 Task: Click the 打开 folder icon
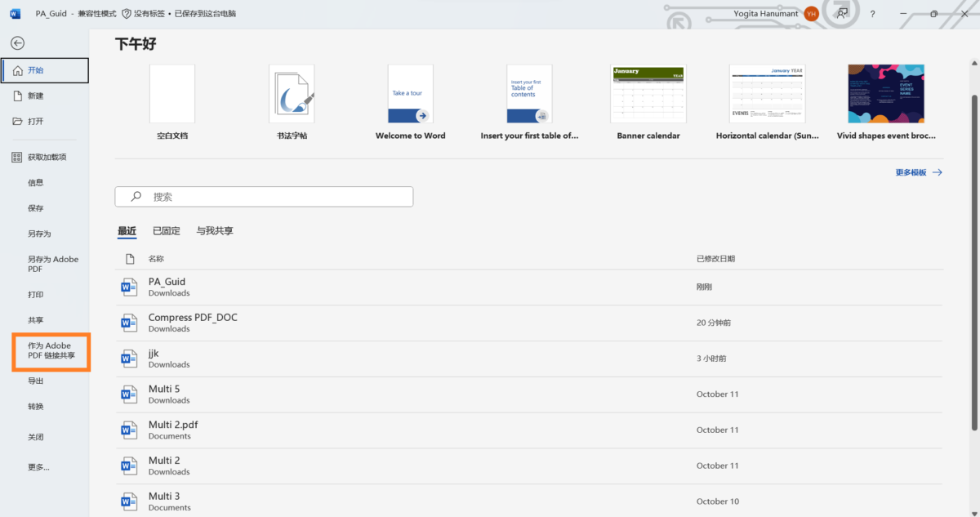point(18,121)
